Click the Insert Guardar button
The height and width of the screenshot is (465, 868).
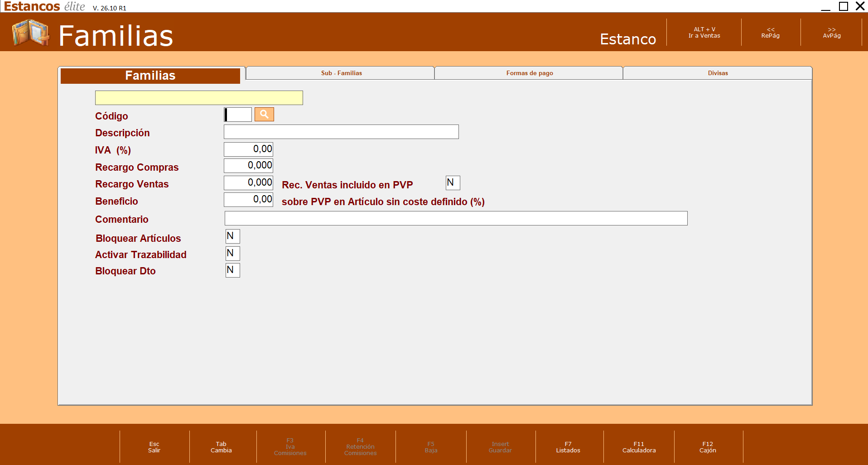coord(500,447)
